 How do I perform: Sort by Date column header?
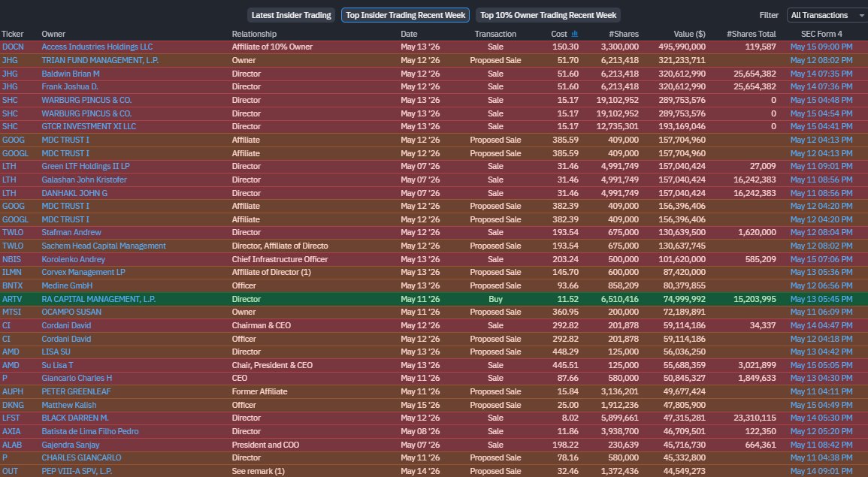pos(409,34)
